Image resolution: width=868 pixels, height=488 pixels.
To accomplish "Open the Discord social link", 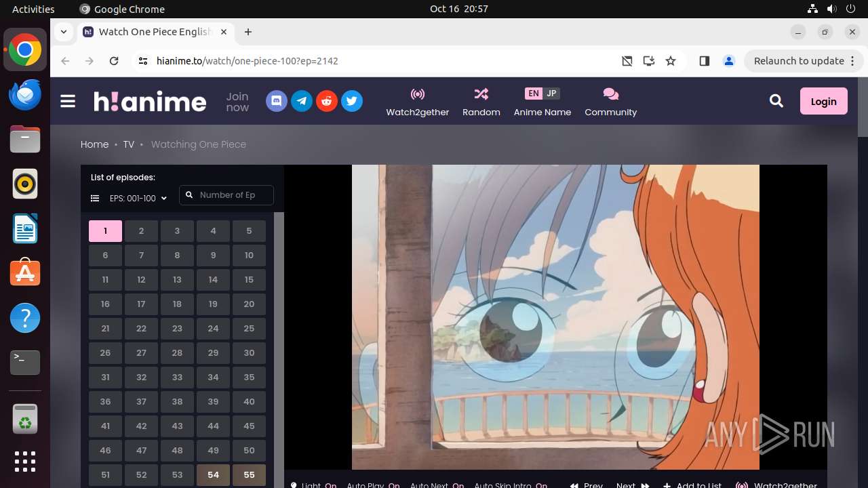I will click(276, 102).
